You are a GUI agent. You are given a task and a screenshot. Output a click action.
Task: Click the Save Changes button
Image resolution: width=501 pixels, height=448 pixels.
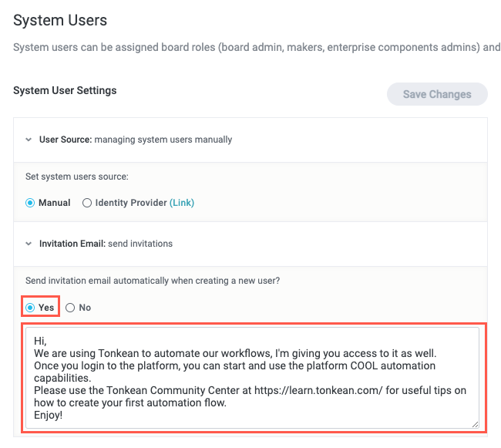coord(437,94)
